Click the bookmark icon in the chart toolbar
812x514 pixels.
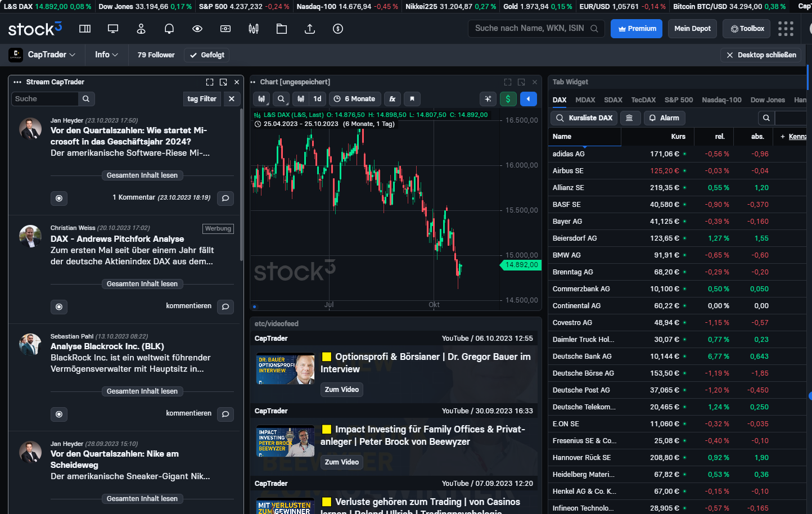tap(413, 99)
